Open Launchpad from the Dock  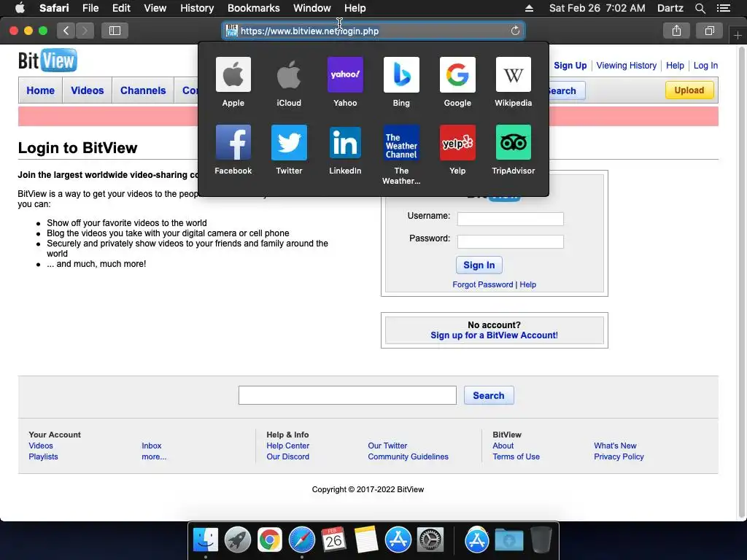(x=238, y=540)
